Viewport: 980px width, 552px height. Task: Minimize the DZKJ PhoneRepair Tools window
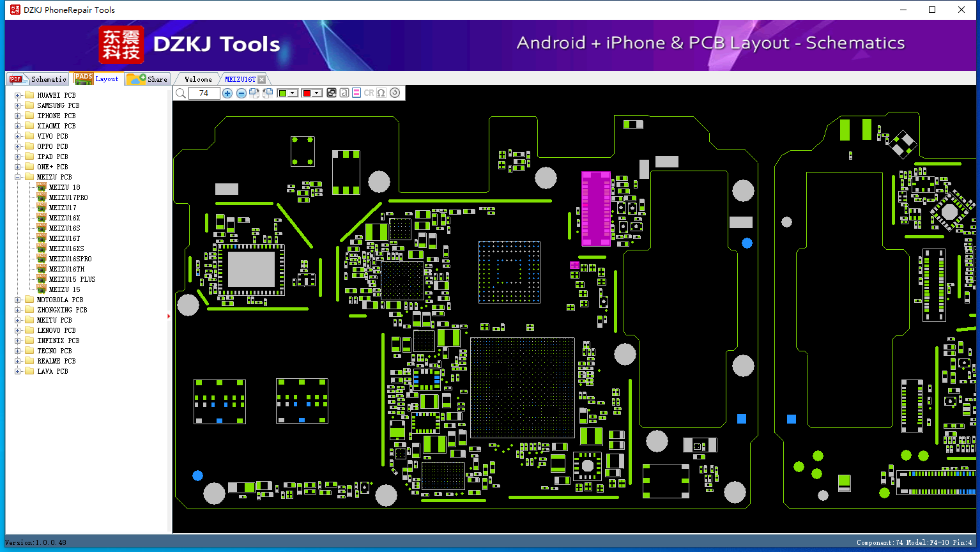[x=903, y=10]
